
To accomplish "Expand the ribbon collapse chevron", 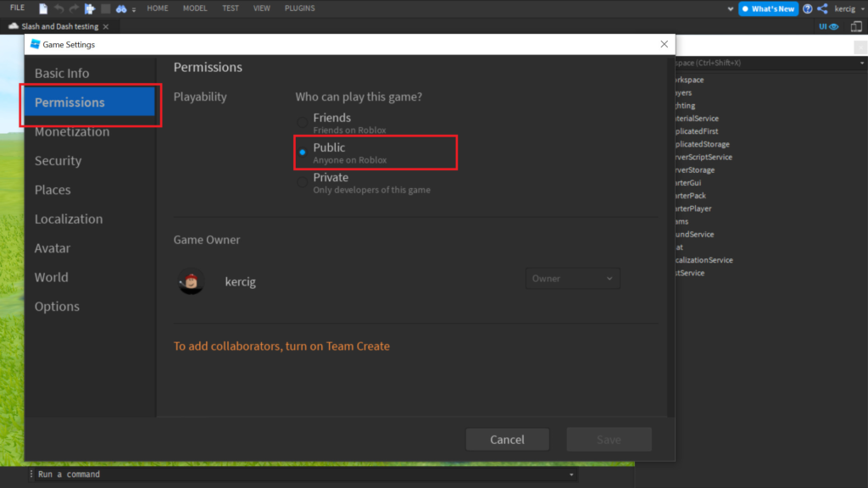I will 730,8.
